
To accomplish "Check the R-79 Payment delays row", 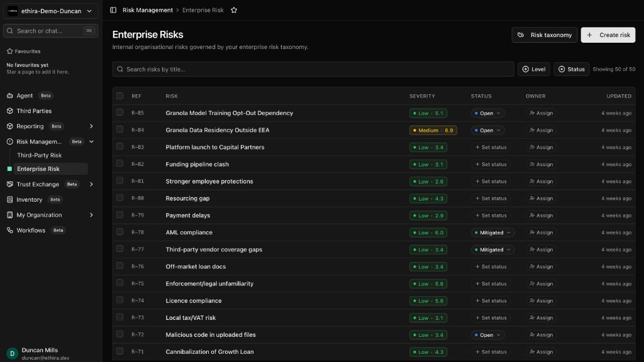I will click(119, 215).
